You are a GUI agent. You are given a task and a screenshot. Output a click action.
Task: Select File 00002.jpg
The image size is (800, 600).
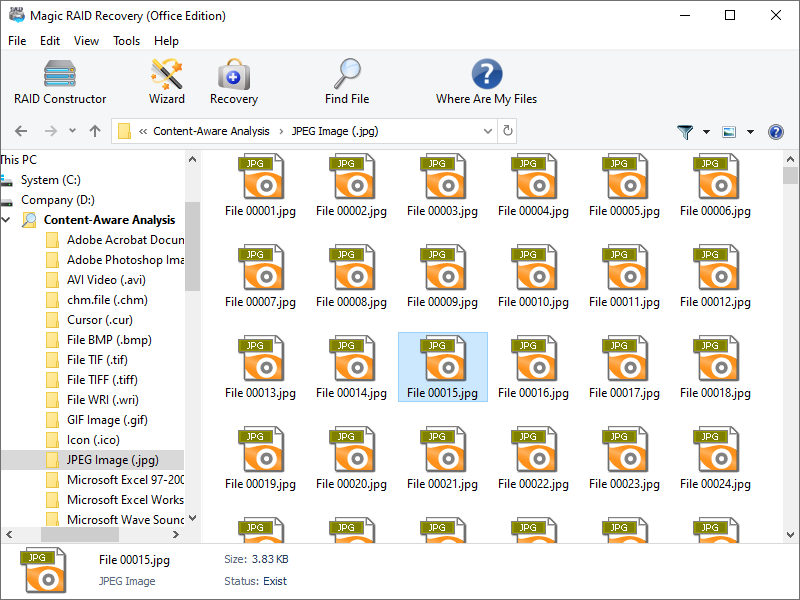click(351, 185)
